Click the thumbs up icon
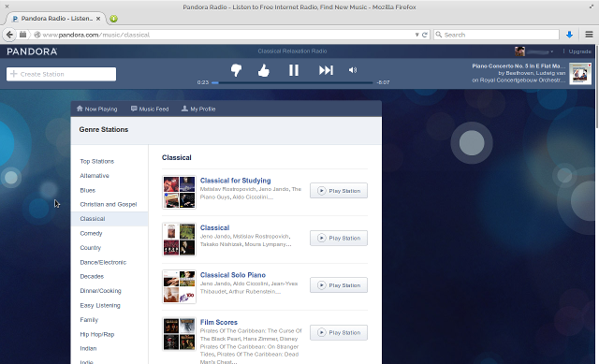 coord(264,70)
